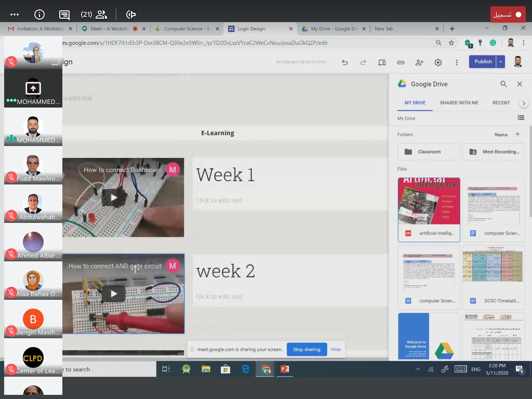Open Task View on Windows taskbar

coord(166,369)
